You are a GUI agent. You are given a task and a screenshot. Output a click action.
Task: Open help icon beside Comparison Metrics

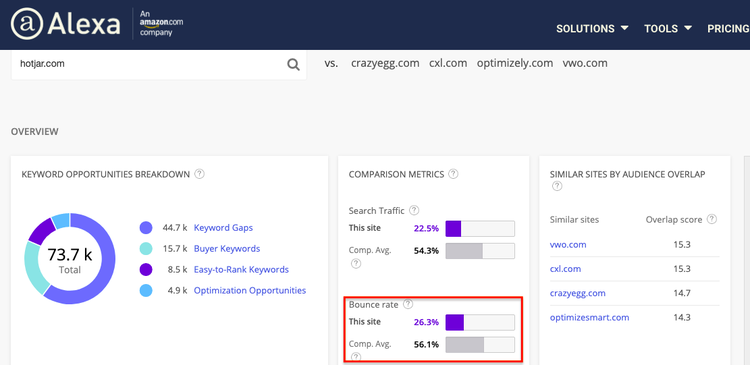point(453,174)
